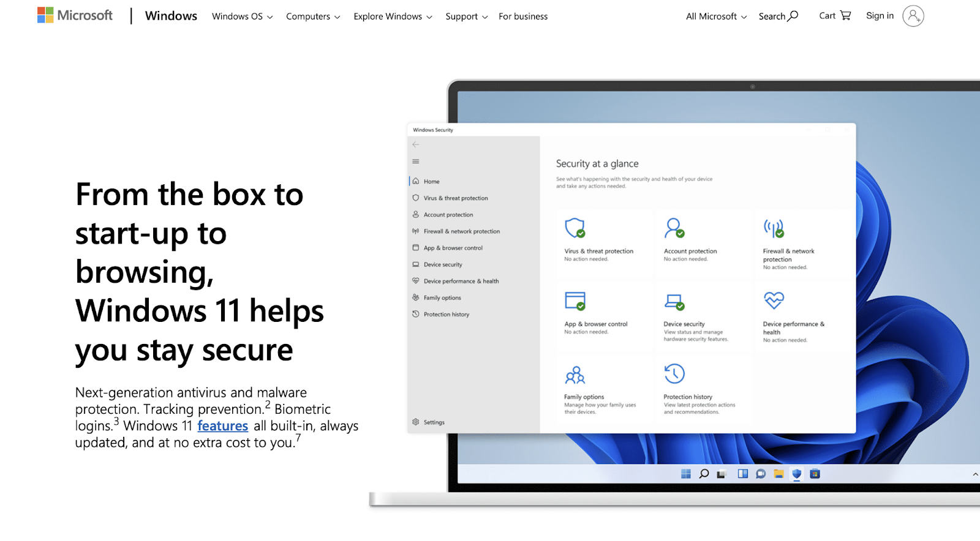This screenshot has width=980, height=541.
Task: Open the Windows home link
Action: pyautogui.click(x=171, y=16)
